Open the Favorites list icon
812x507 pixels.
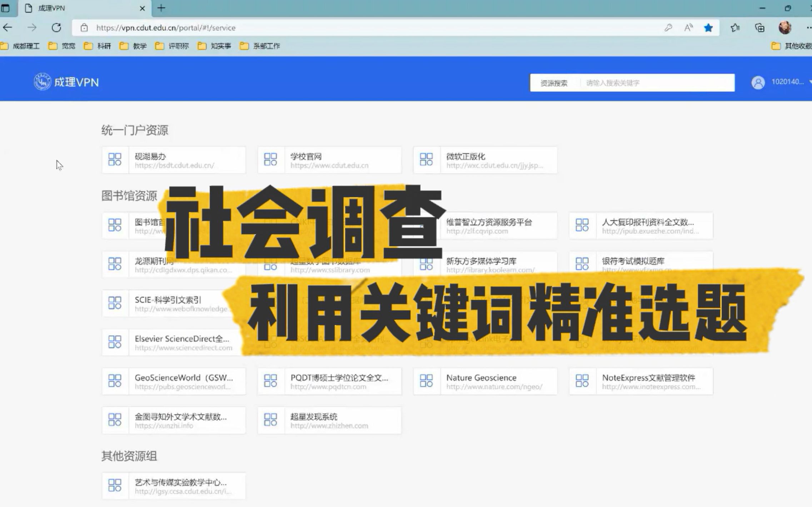tap(735, 27)
